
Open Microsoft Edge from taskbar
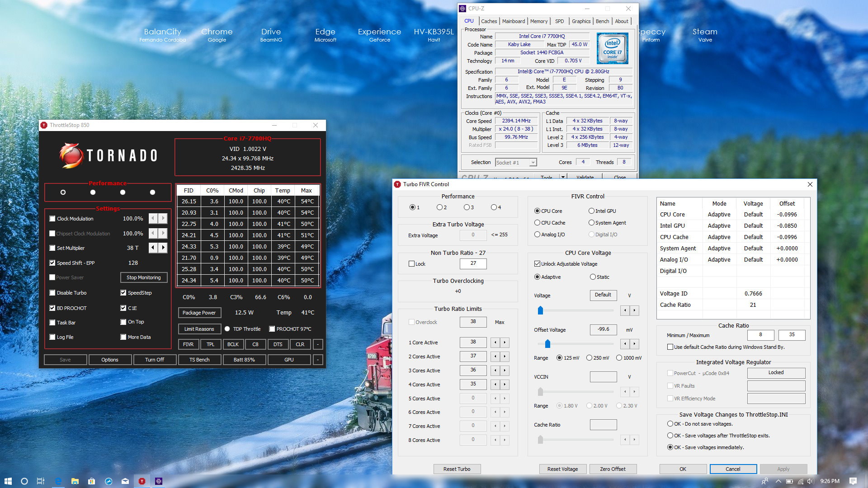(58, 481)
